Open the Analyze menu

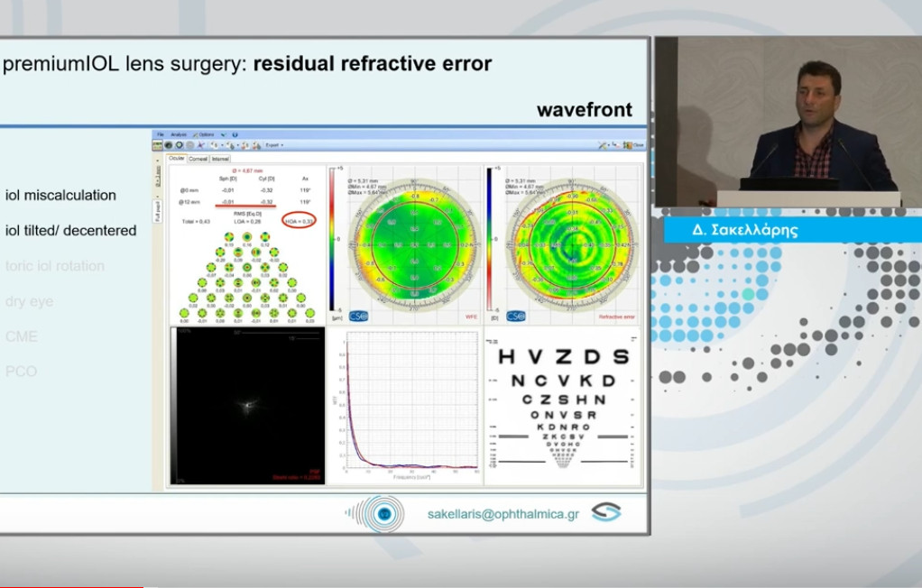click(x=178, y=135)
